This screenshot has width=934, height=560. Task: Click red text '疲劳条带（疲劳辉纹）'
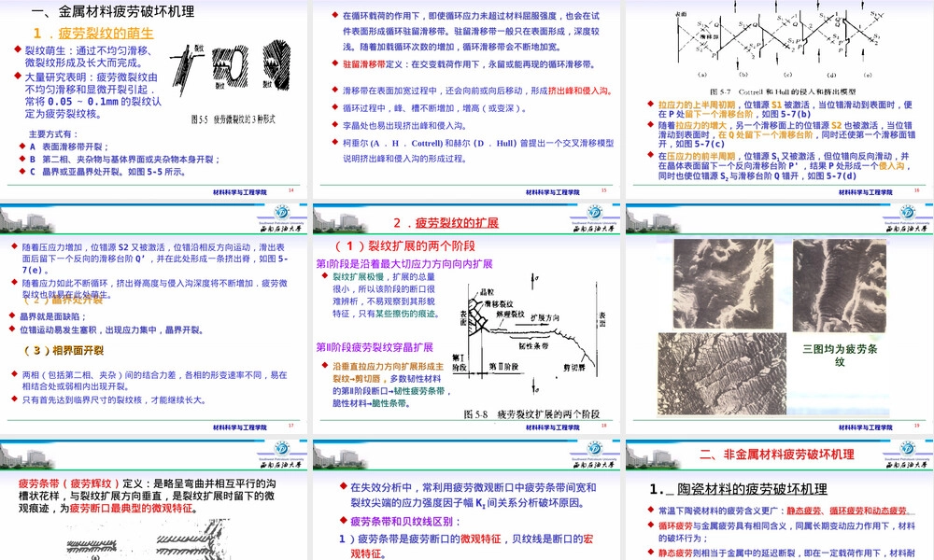pyautogui.click(x=69, y=483)
